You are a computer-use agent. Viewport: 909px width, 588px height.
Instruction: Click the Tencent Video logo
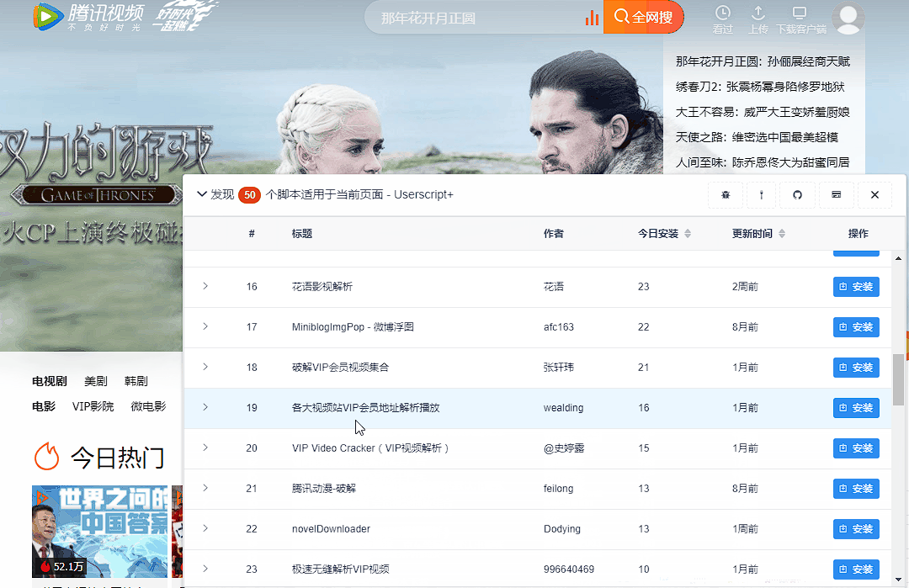tap(88, 17)
